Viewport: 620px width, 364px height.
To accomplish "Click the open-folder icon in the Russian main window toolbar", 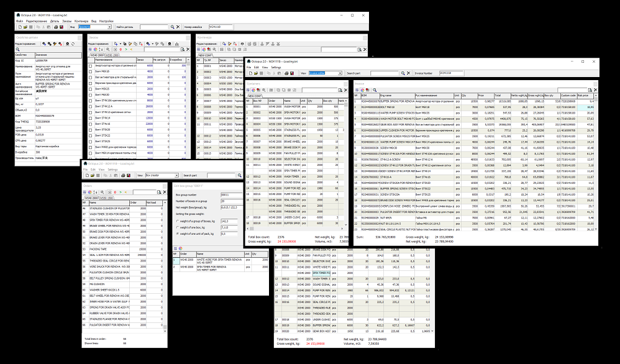I will [25, 27].
